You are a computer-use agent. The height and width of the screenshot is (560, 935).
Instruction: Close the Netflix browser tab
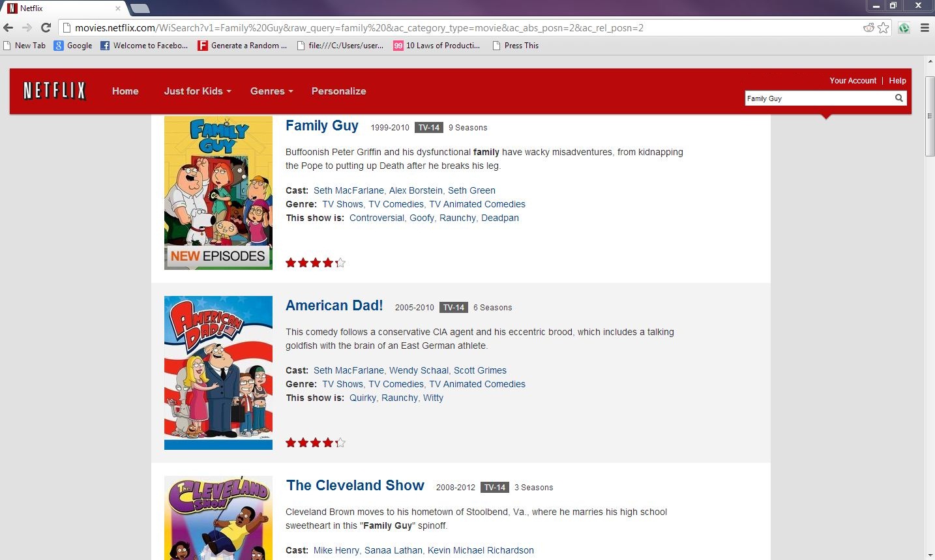click(117, 8)
